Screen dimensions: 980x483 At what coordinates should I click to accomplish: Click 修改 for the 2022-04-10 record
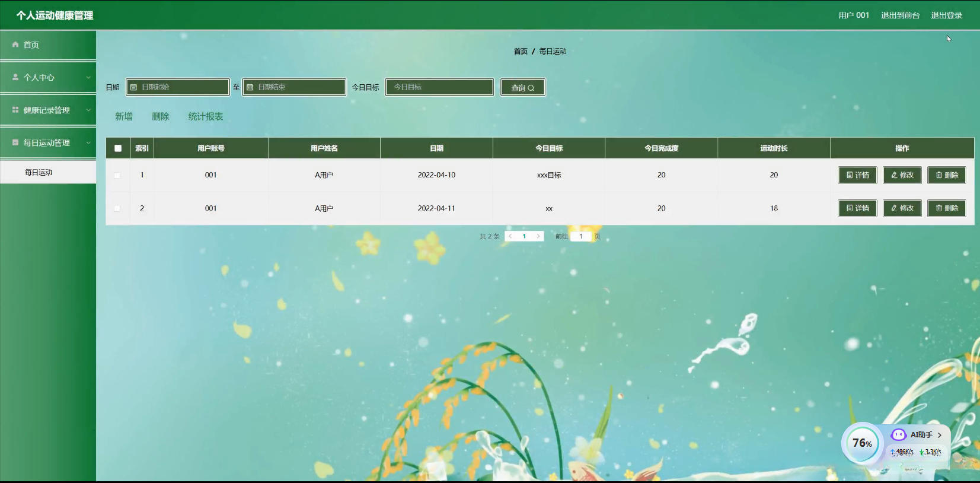click(902, 175)
